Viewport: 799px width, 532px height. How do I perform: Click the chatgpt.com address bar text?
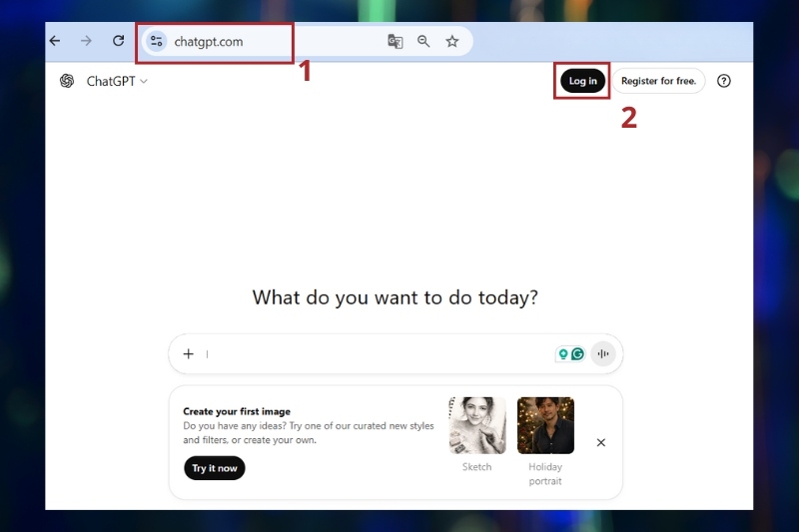(x=209, y=42)
